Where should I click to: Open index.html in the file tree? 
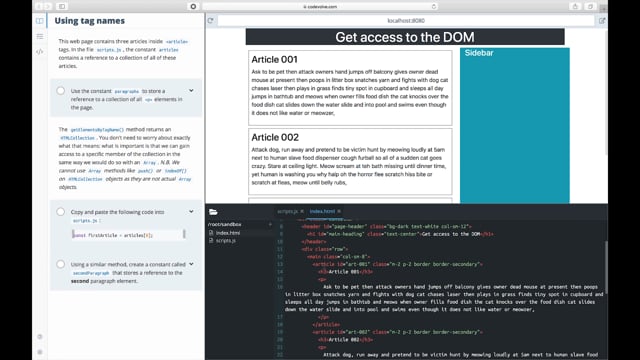click(228, 233)
